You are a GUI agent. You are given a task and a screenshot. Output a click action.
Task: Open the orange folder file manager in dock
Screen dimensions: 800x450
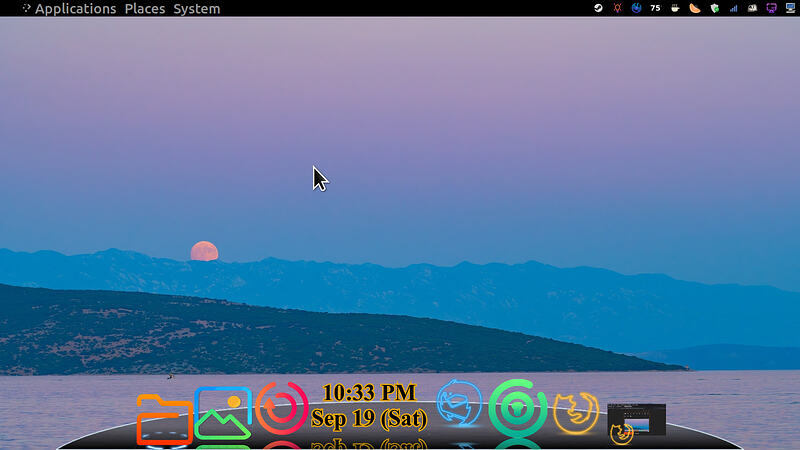(164, 418)
